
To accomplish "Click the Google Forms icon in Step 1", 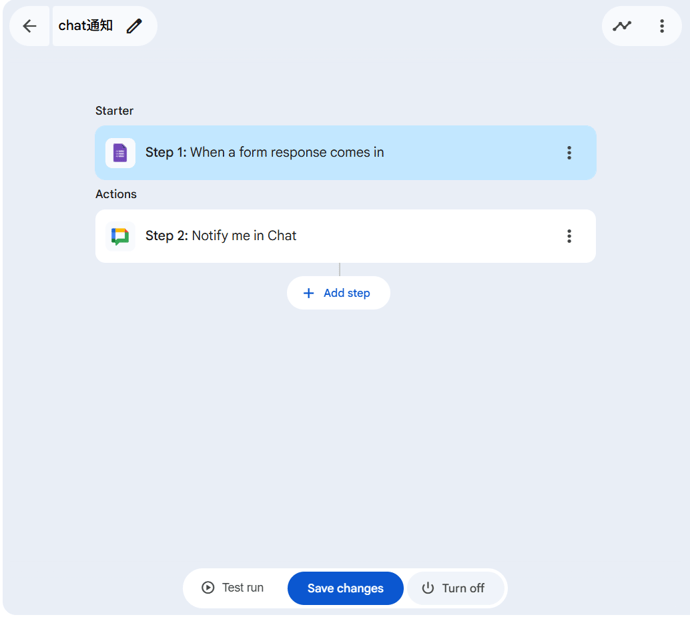I will click(120, 153).
